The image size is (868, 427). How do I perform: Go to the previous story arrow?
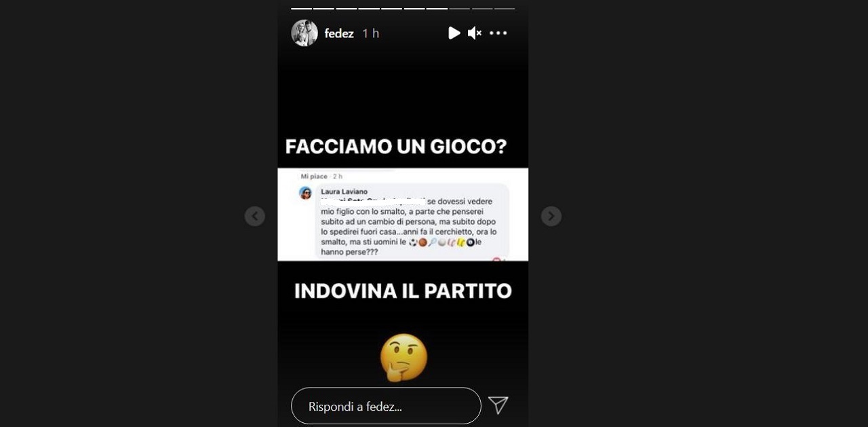[254, 216]
